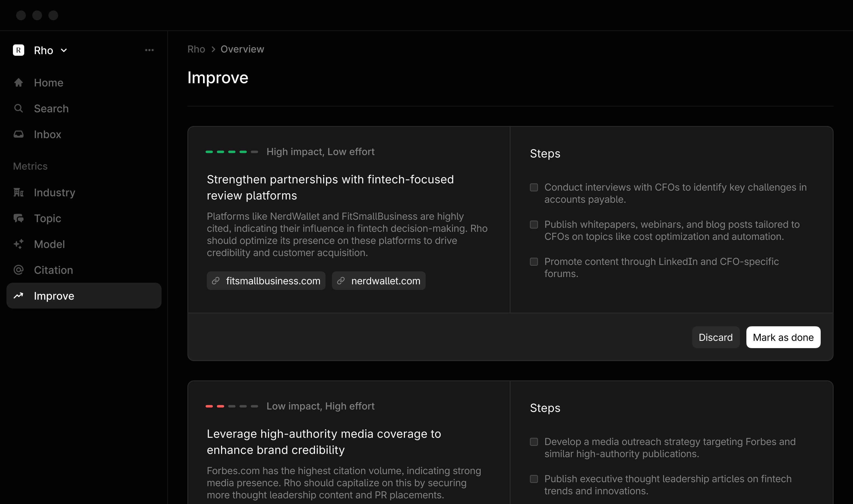Viewport: 853px width, 504px height.
Task: Click the Model sparkle icon
Action: (19, 244)
